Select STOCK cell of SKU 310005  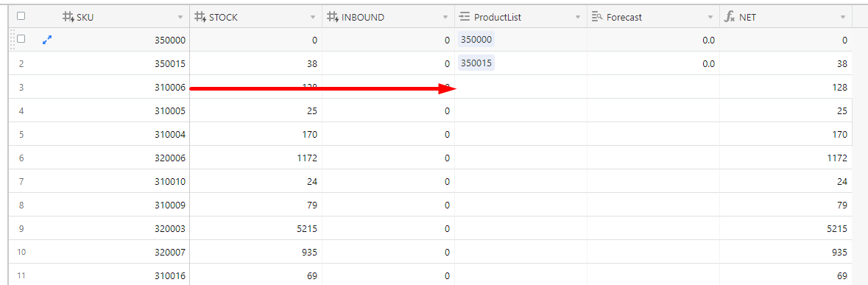tap(255, 110)
